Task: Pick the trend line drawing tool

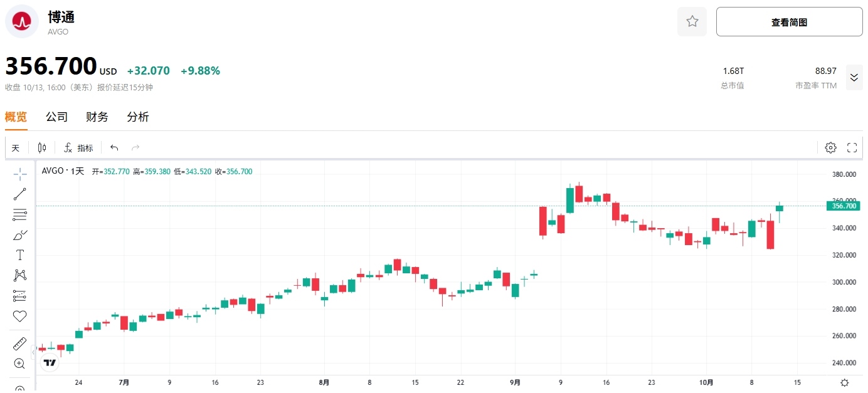Action: coord(20,194)
